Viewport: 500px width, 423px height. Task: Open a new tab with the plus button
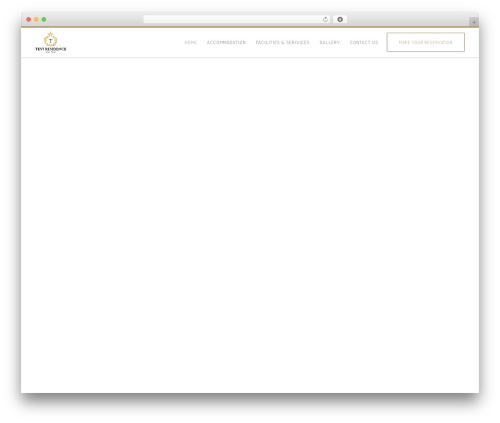pos(474,22)
